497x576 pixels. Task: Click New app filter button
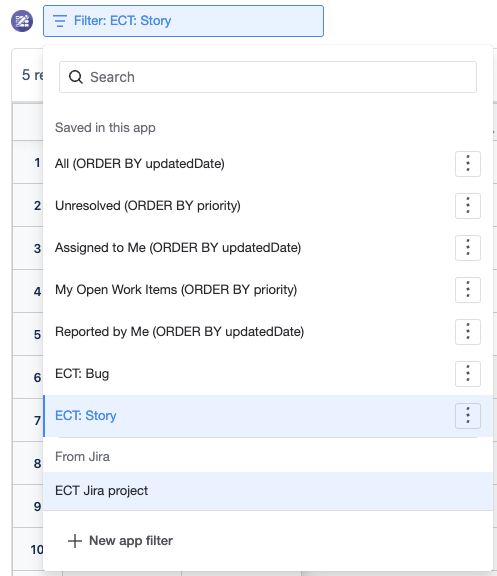point(120,541)
